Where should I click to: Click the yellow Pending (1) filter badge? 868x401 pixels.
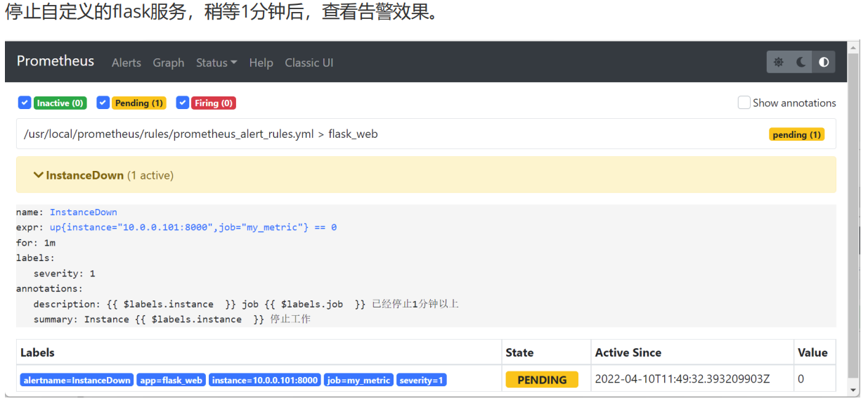point(139,103)
